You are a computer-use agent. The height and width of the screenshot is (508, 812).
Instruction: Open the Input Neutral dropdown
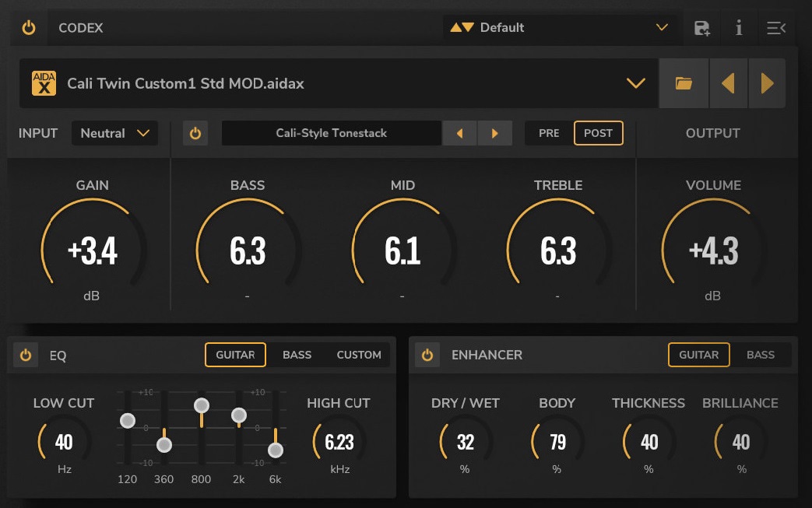point(114,133)
